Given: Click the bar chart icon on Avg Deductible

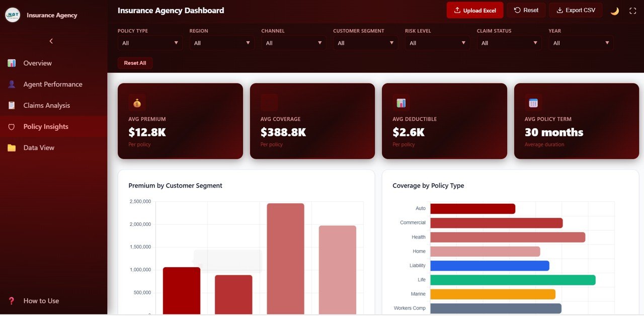Looking at the screenshot, I should 401,103.
